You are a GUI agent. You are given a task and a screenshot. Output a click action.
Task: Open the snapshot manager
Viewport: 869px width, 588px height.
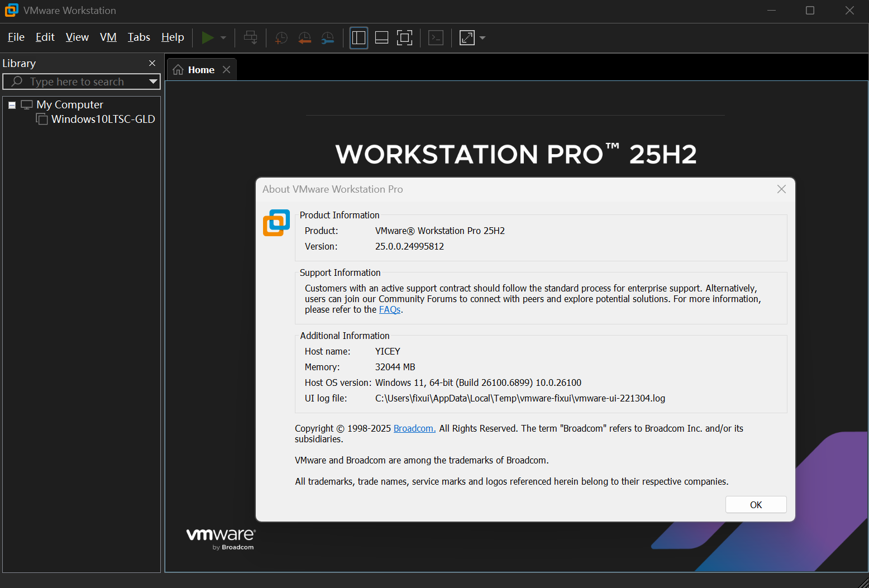[328, 37]
